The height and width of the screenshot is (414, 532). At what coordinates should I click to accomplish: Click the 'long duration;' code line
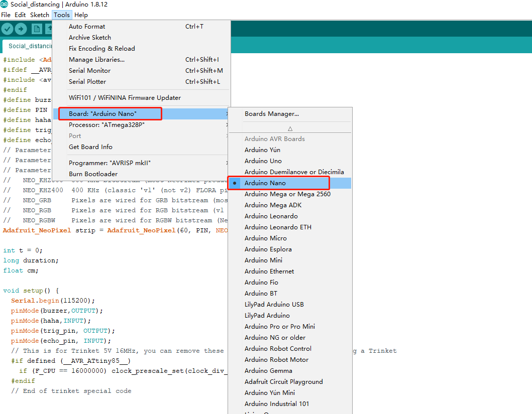31,260
